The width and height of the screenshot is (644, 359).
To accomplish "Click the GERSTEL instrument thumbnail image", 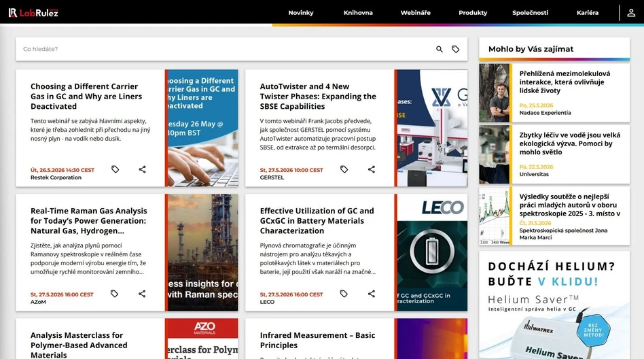I will point(432,128).
